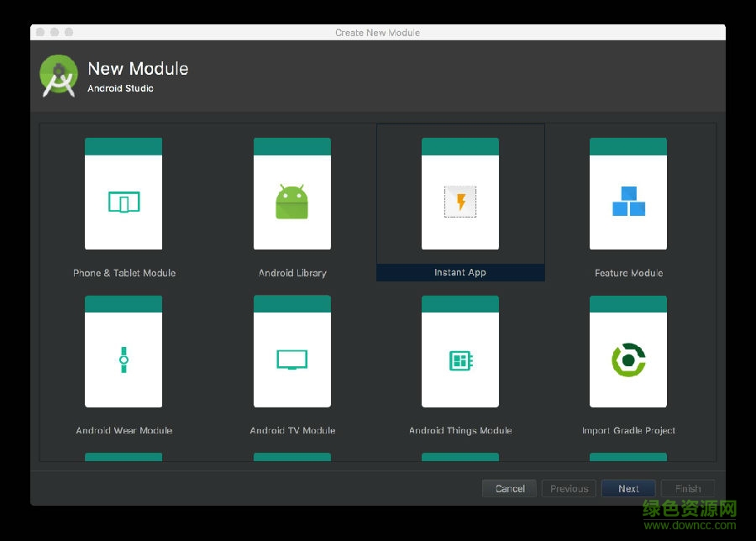Image resolution: width=756 pixels, height=541 pixels.
Task: Click the Instant App label
Action: tap(460, 273)
